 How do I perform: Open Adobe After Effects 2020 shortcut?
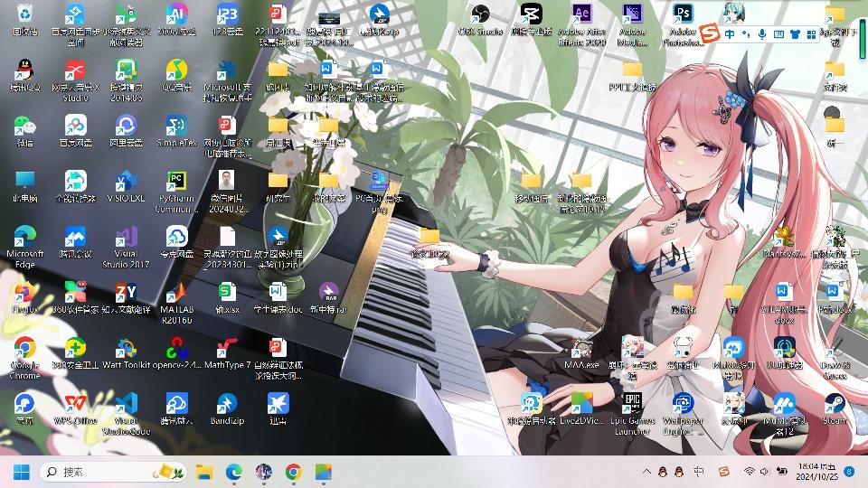point(581,25)
